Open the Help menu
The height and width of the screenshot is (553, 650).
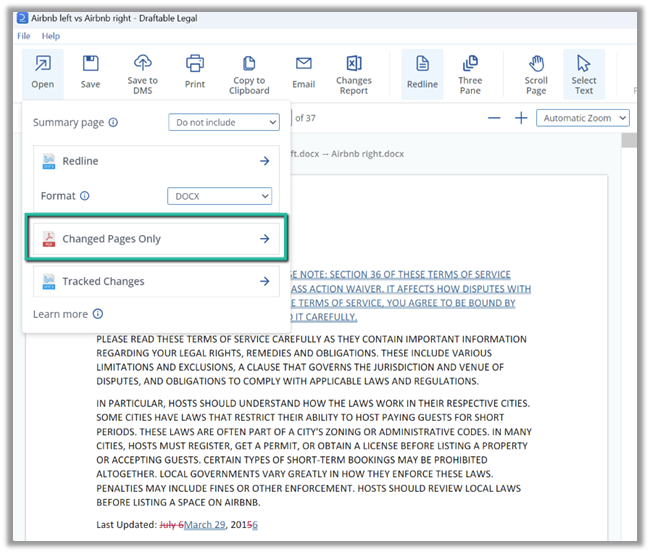point(51,36)
